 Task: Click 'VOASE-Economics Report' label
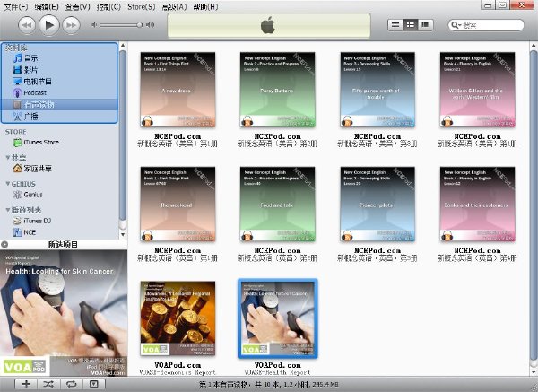[x=178, y=372]
